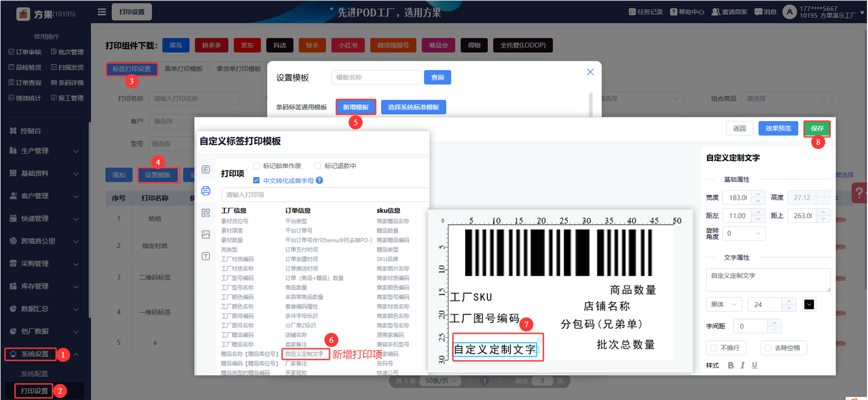This screenshot has height=400, width=868.
Task: Collapse the sidebar with the hamburger icon
Action: 102,12
